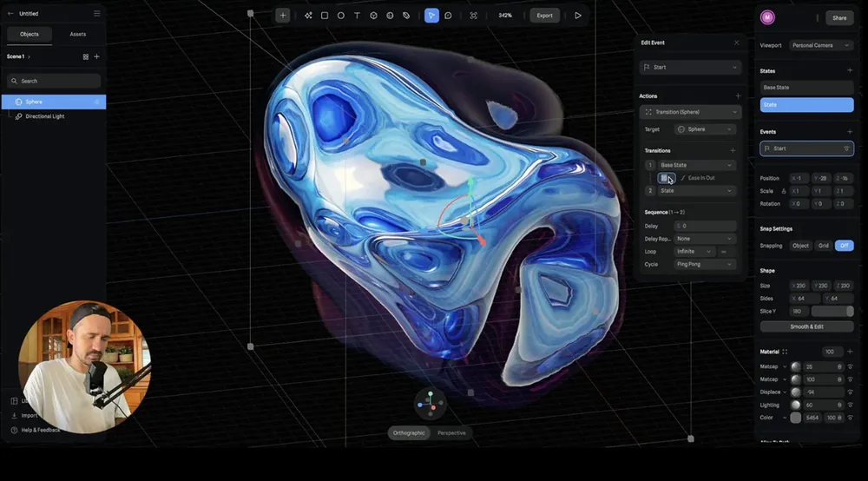Click the grid view icon next to Scene 1
Image resolution: width=868 pixels, height=481 pixels.
[x=86, y=56]
